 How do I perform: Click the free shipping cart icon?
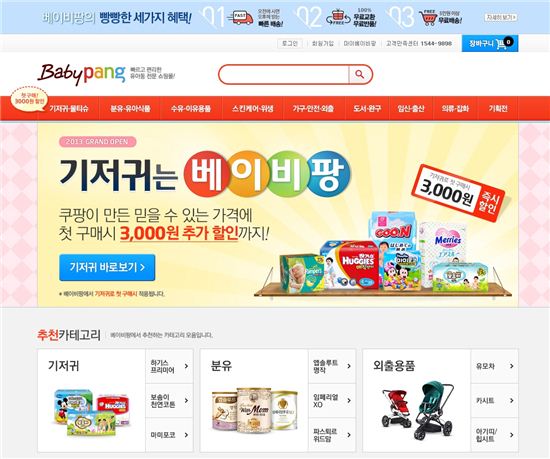pyautogui.click(x=428, y=18)
